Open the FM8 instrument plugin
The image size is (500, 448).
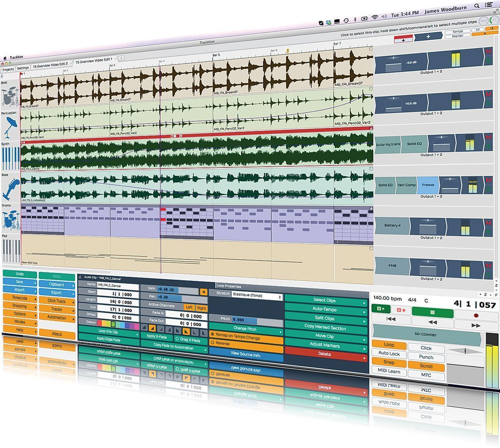(392, 266)
